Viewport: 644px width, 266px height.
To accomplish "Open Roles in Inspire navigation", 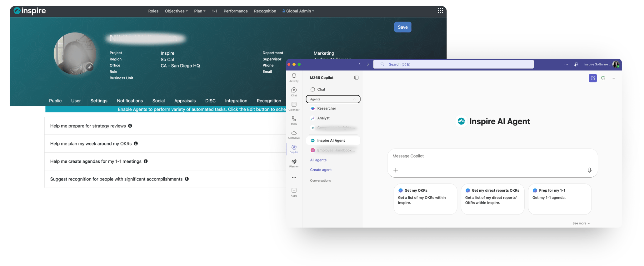I will pos(153,11).
